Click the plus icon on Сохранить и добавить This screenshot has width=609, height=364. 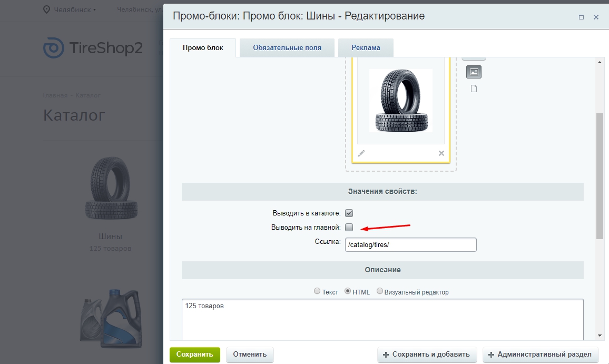[386, 355]
